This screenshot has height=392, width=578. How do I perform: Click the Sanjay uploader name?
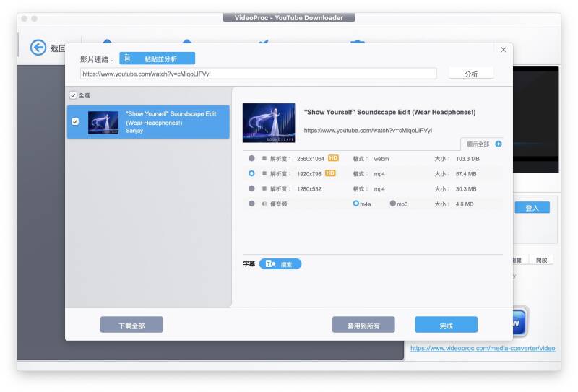134,131
